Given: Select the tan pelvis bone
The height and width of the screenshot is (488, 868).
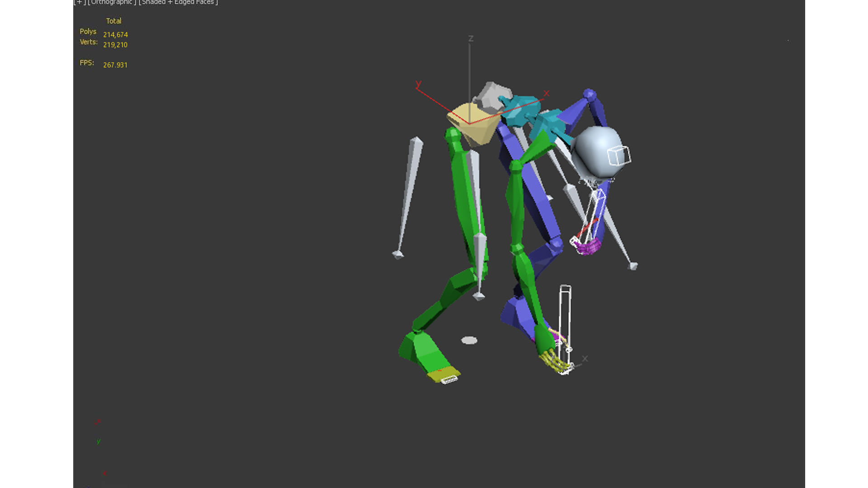Looking at the screenshot, I should 479,131.
